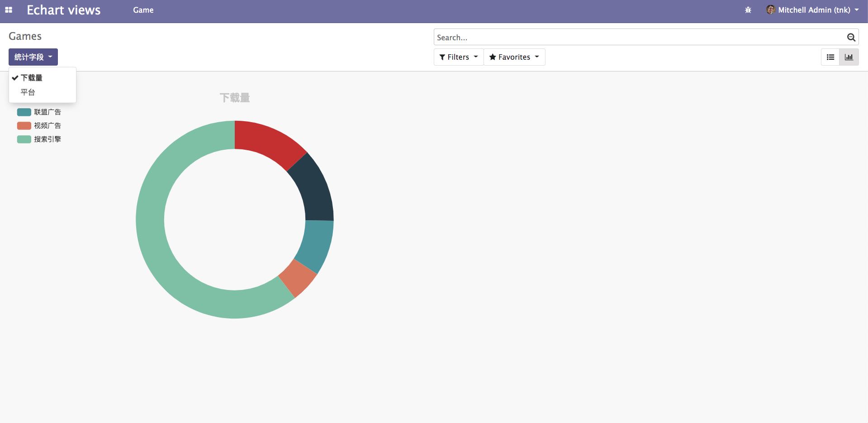Open the Mitchell Admin user menu
The height and width of the screenshot is (423, 868).
[813, 10]
